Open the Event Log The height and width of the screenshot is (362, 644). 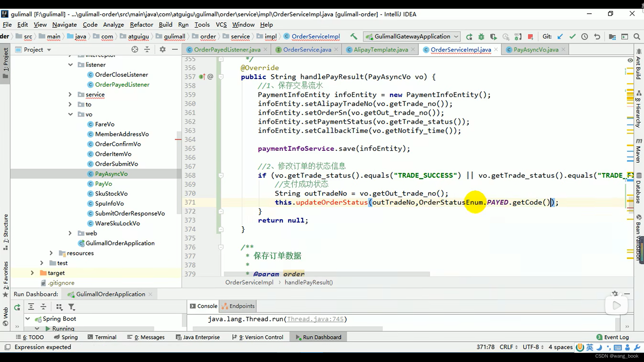pyautogui.click(x=612, y=337)
